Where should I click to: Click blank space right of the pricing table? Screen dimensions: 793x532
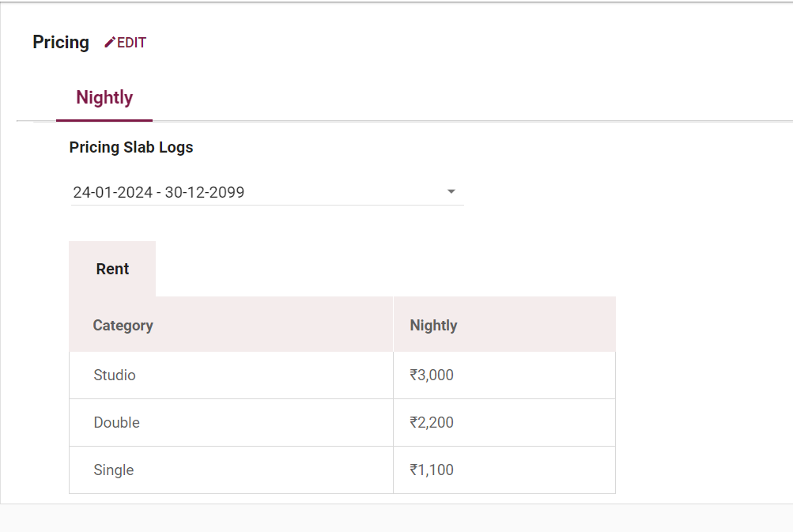pos(704,395)
